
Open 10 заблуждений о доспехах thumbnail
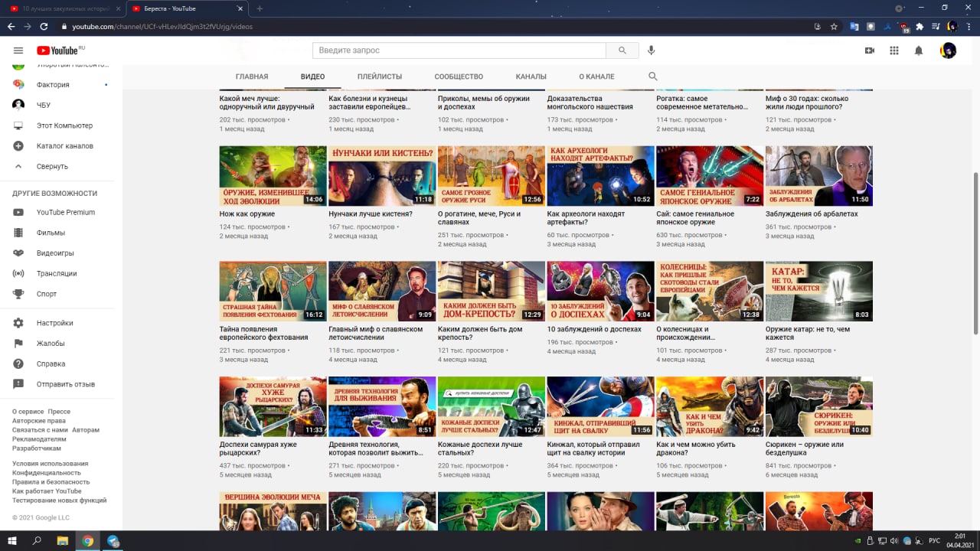point(600,291)
